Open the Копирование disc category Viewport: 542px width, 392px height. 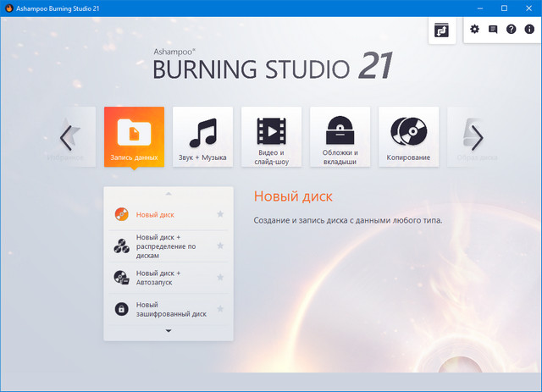tap(408, 136)
